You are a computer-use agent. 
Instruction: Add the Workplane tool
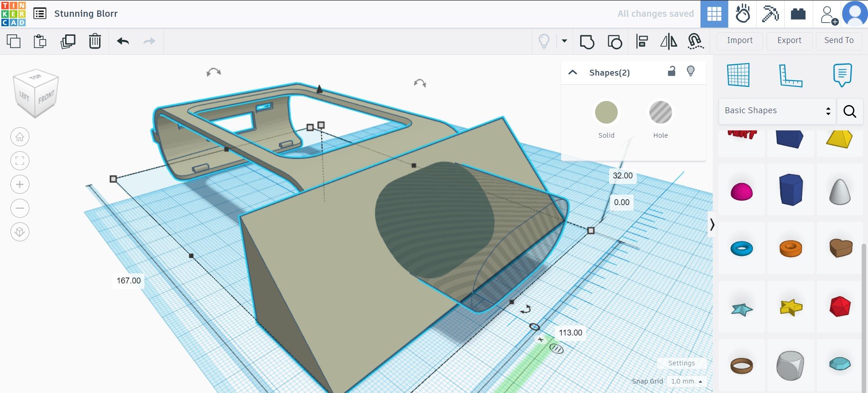(x=738, y=75)
